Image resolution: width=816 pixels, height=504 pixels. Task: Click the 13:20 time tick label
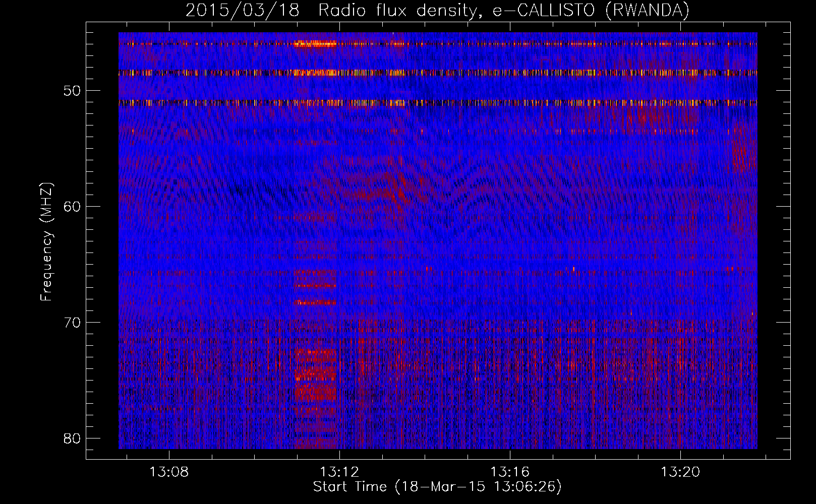point(680,472)
